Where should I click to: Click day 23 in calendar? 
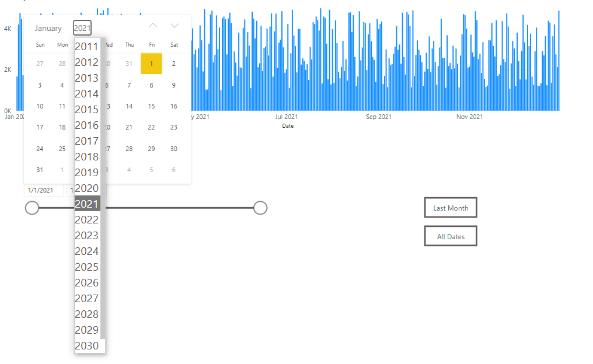(173, 127)
